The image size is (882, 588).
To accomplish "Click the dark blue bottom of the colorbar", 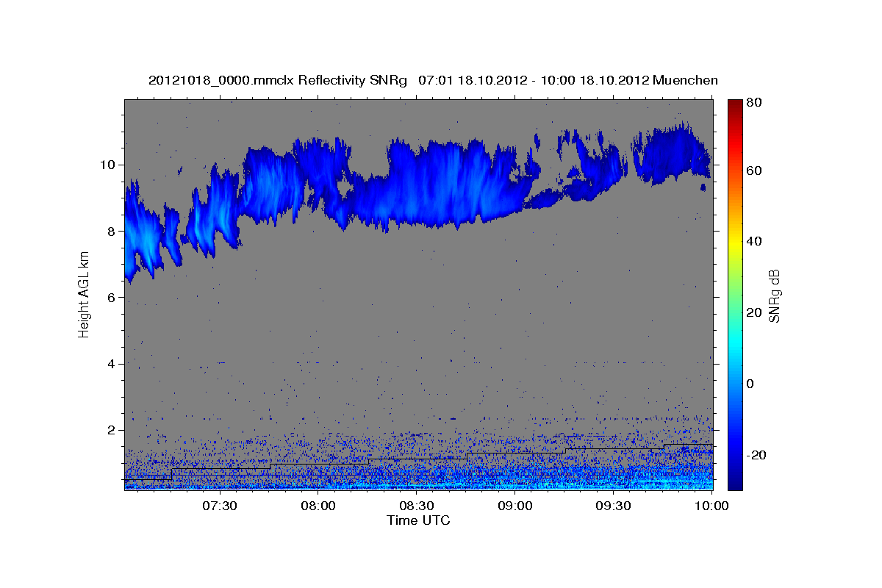I will coord(735,481).
